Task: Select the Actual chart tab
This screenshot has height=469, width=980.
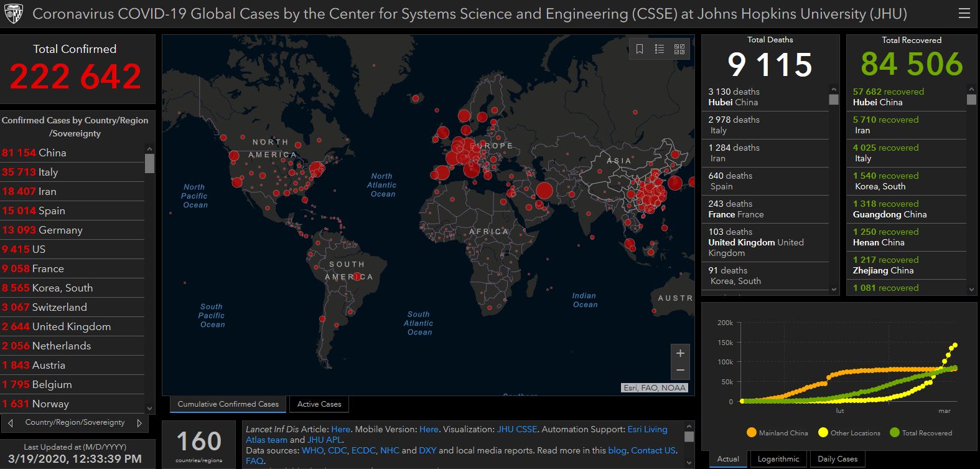Action: pos(728,459)
